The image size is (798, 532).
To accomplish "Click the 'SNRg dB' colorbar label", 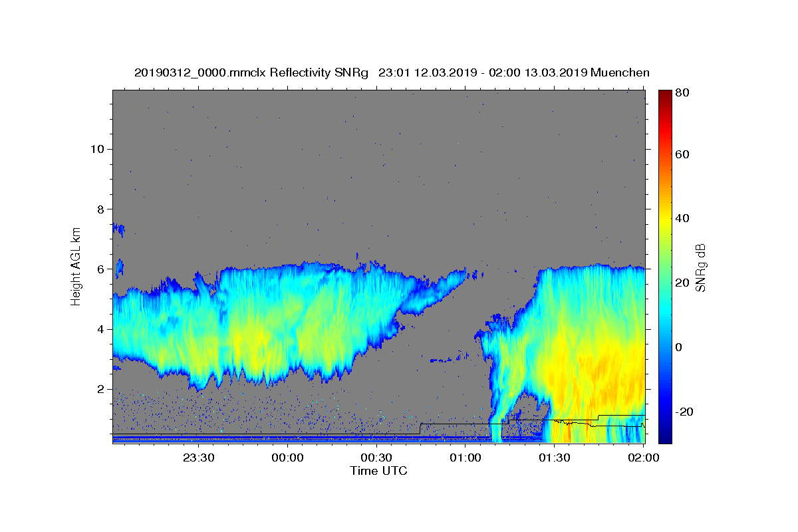I will pos(700,267).
